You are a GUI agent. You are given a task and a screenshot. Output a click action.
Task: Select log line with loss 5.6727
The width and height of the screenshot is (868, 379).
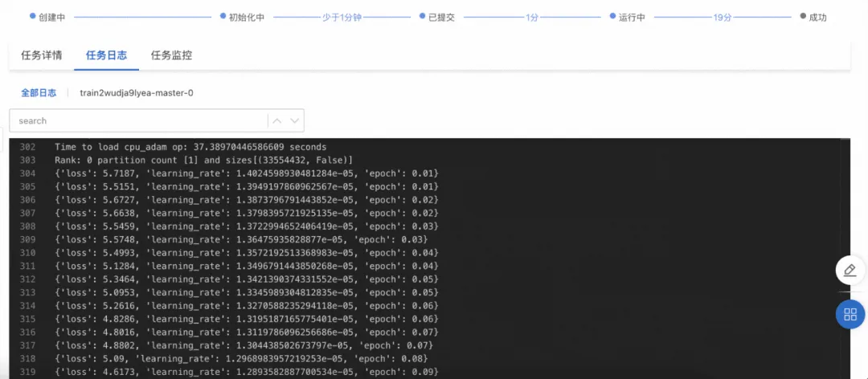(x=247, y=200)
